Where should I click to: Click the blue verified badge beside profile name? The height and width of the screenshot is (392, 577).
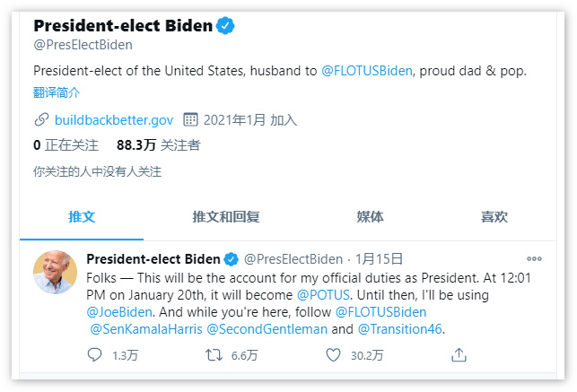226,26
